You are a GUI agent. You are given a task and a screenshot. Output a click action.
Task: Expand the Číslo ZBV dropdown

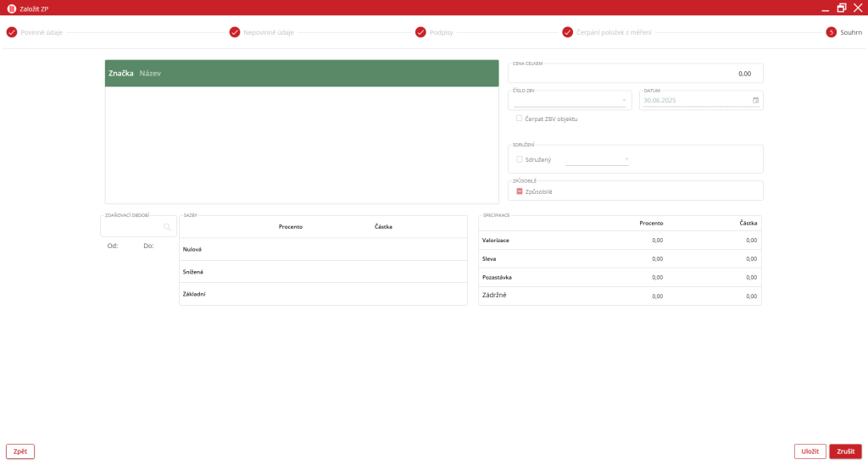coord(624,100)
